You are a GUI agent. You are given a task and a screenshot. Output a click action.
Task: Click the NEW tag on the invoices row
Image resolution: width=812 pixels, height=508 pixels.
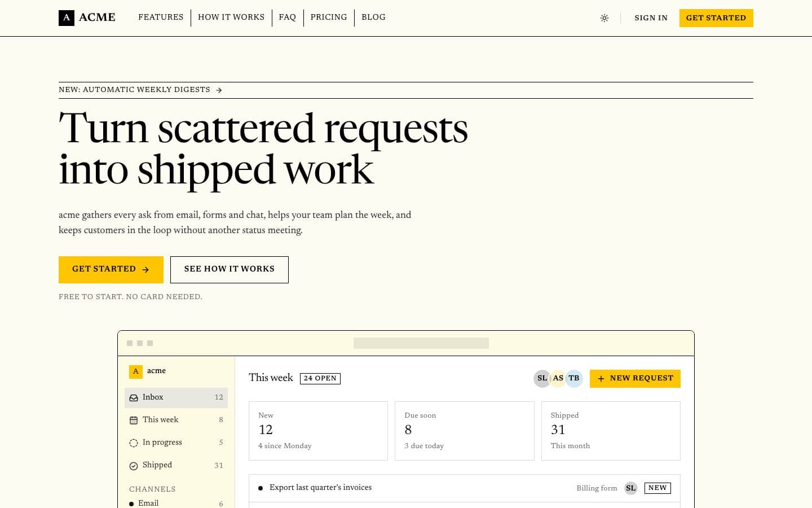tap(657, 488)
